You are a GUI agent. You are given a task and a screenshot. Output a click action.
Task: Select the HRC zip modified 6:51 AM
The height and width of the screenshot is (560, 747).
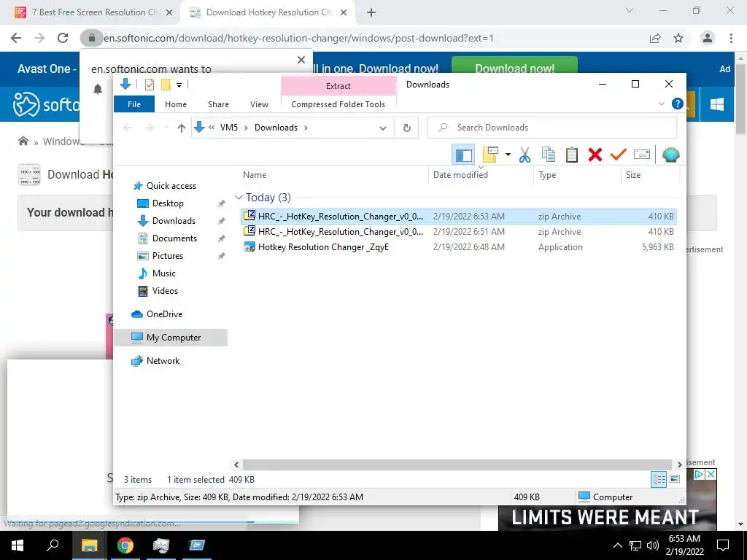coord(459,231)
